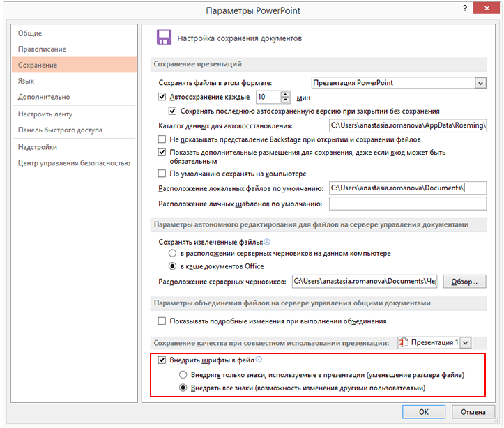
Task: Open the Презентация PowerPoint format dropdown
Action: [x=480, y=83]
